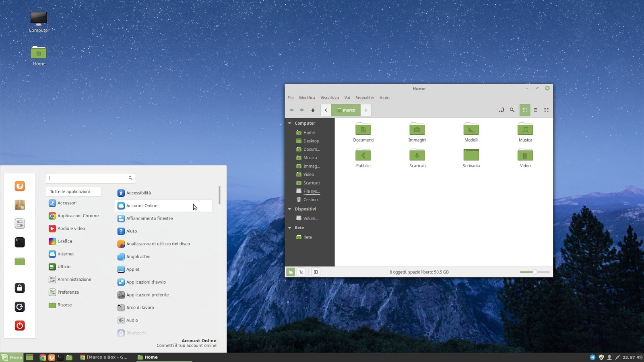
Task: Click the right chevron of the path bar
Action: pyautogui.click(x=365, y=110)
